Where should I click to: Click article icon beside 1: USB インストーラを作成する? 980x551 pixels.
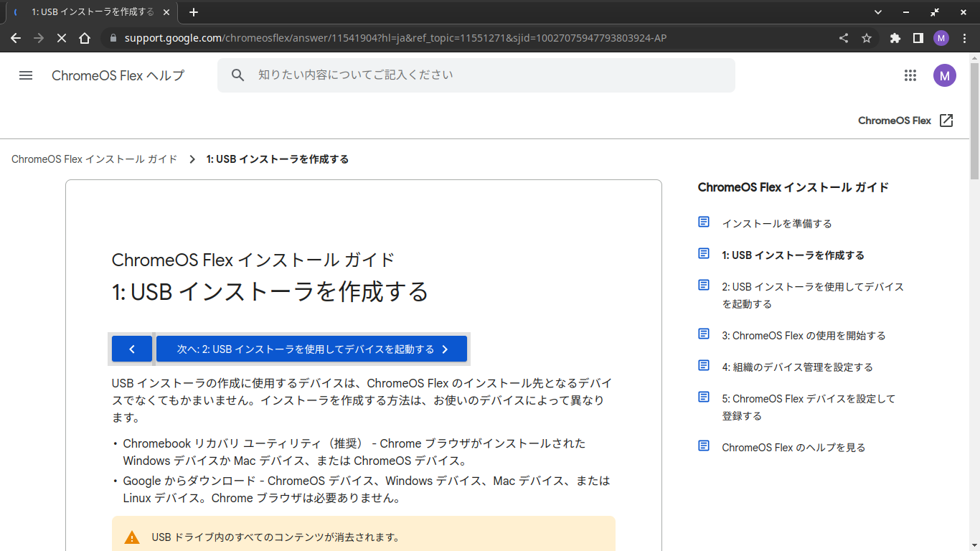coord(704,254)
